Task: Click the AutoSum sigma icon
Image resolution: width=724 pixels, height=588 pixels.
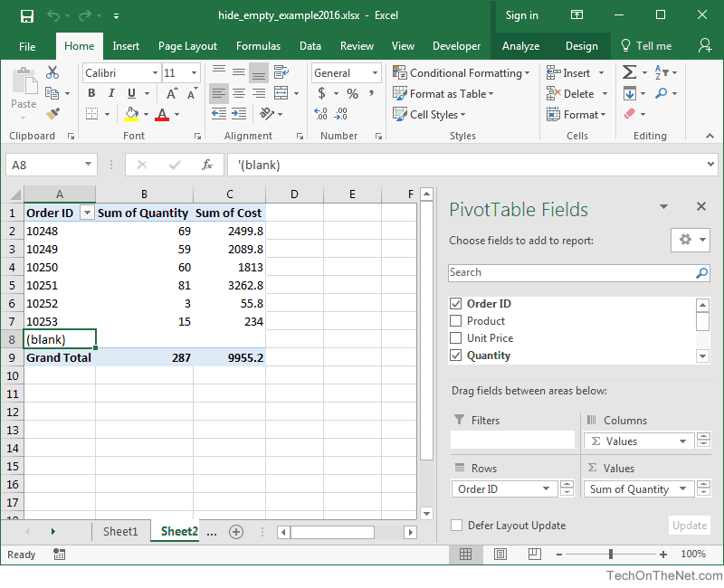Action: point(629,72)
